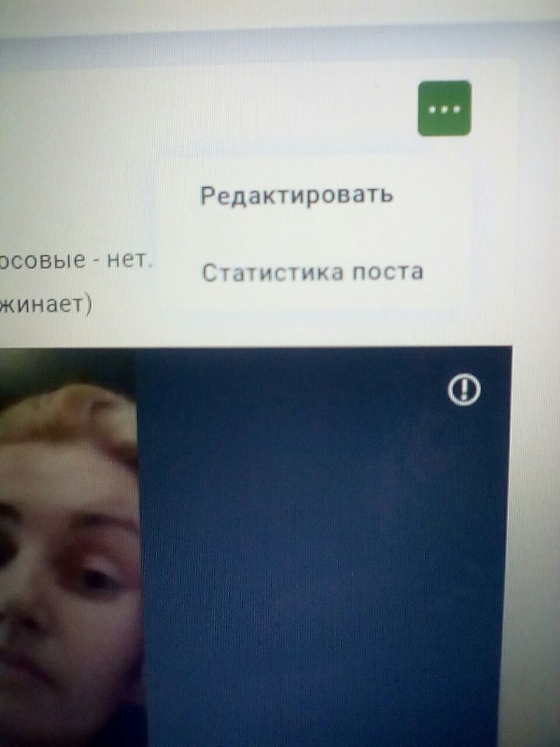The height and width of the screenshot is (747, 560).
Task: Click the dark blue area of the image
Action: [321, 525]
